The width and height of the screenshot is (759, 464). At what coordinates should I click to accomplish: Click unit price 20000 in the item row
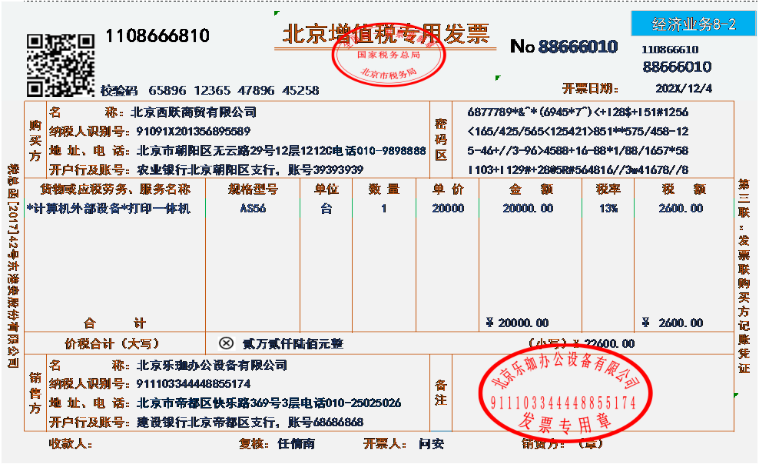coord(448,209)
